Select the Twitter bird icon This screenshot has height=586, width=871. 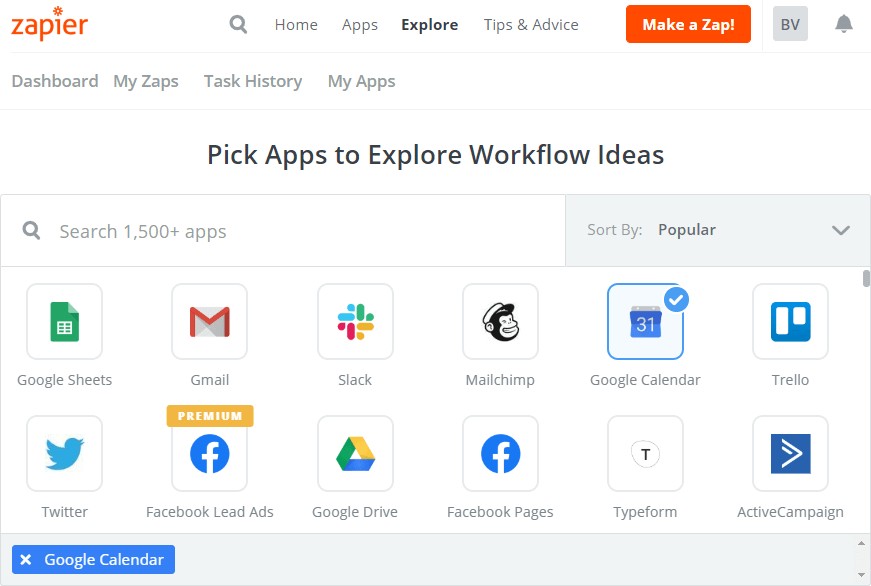(x=64, y=454)
